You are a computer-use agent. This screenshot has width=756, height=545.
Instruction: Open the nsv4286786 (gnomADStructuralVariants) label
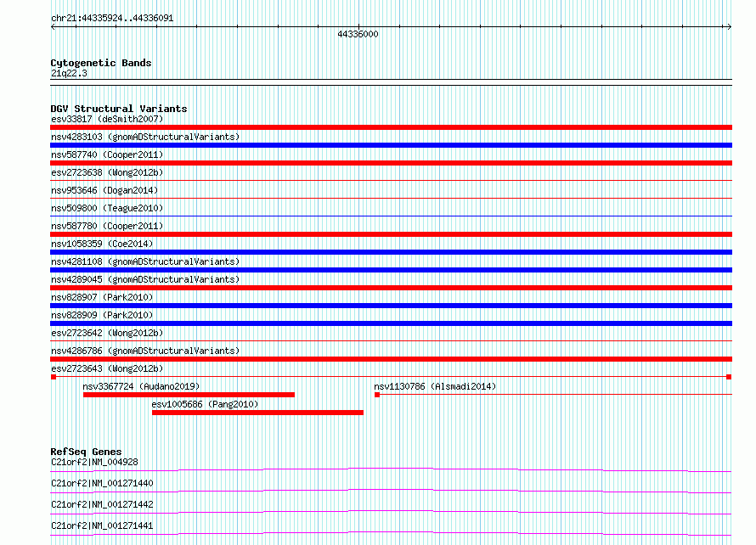[145, 351]
